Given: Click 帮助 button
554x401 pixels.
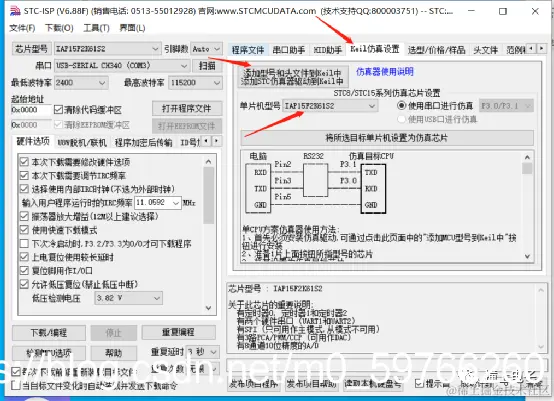Looking at the screenshot, I should click(x=113, y=352).
